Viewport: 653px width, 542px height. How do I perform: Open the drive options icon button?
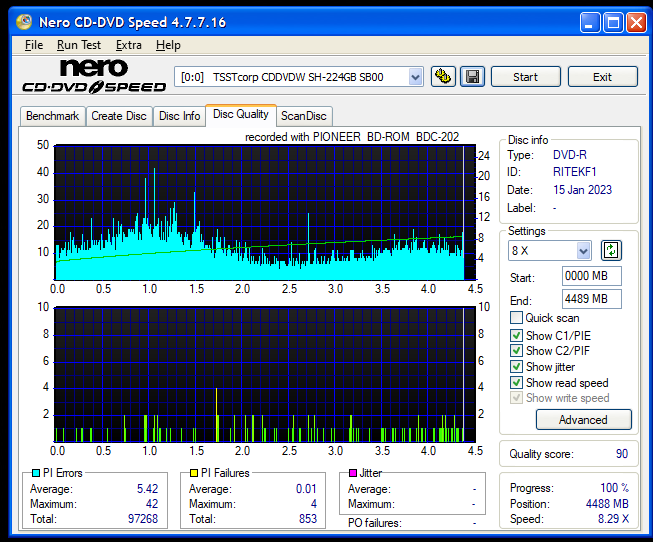(x=443, y=77)
